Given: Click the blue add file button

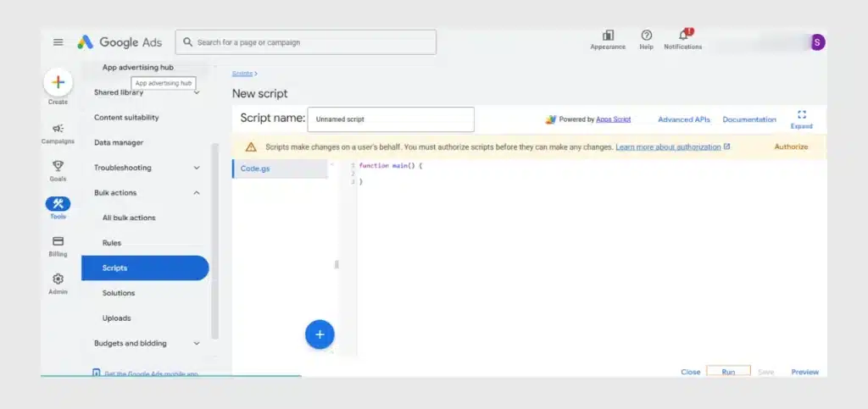Looking at the screenshot, I should 320,334.
